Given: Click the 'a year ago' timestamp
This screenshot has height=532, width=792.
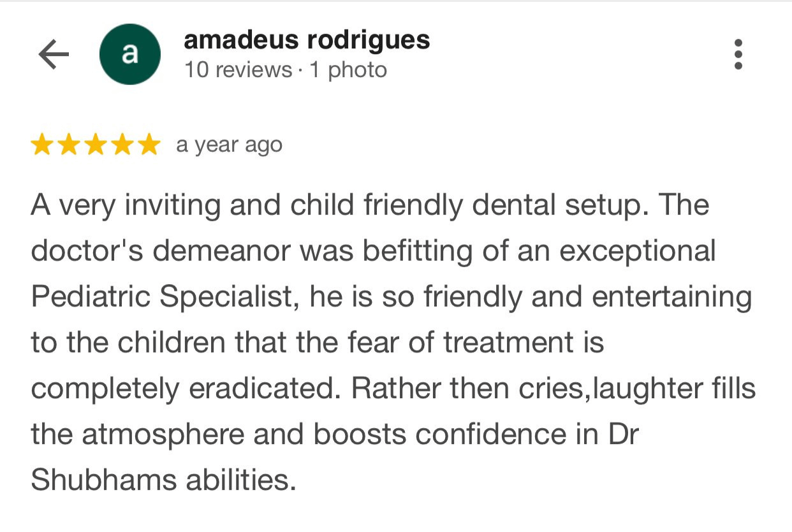Looking at the screenshot, I should click(229, 145).
